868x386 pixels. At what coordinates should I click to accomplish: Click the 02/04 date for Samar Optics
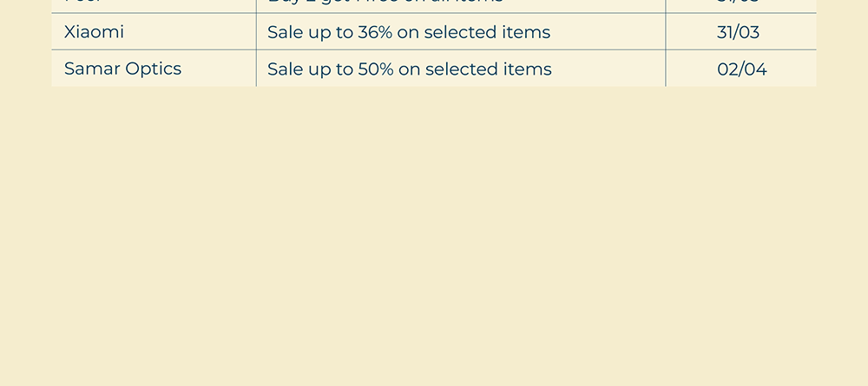point(741,69)
